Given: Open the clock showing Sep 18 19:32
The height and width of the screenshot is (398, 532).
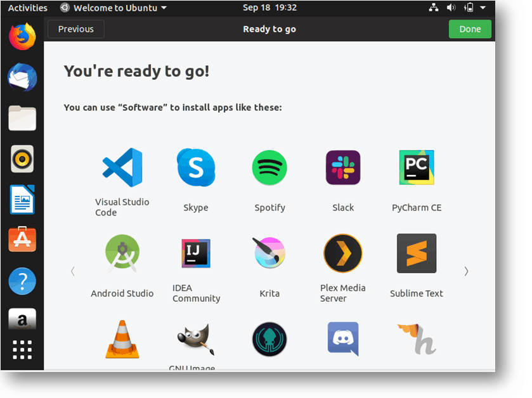Looking at the screenshot, I should pyautogui.click(x=269, y=8).
